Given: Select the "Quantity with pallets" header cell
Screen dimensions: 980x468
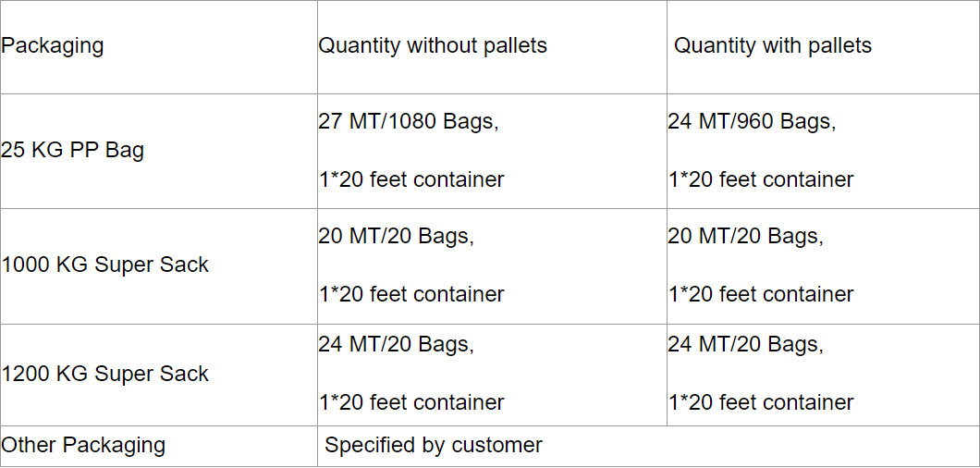Looking at the screenshot, I should click(x=773, y=46).
